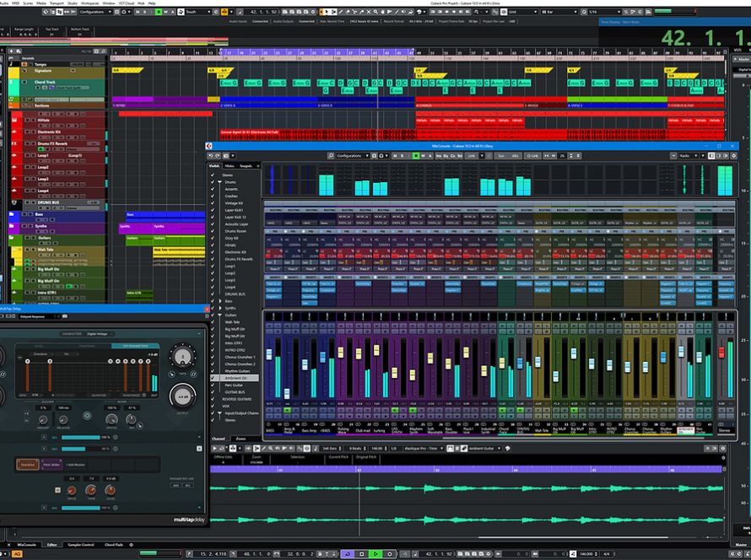751x560 pixels.
Task: Switch to the Zones tab in MixConsole
Action: [x=241, y=439]
